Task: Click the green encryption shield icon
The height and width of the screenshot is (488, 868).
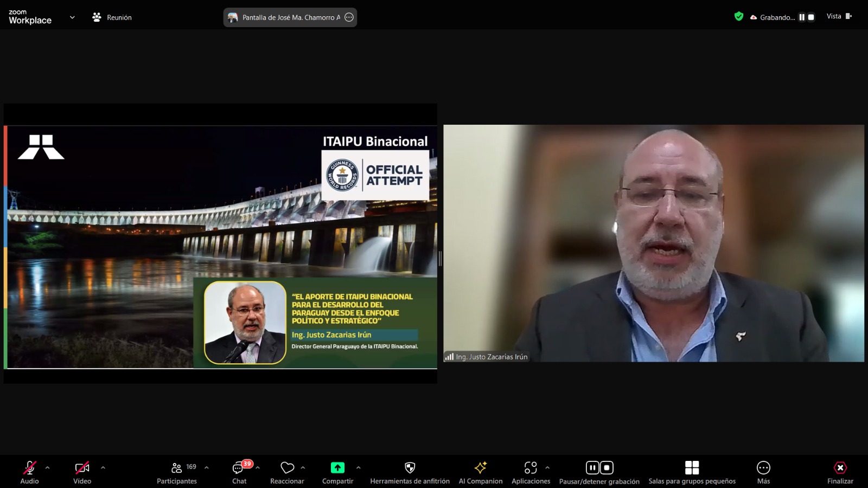Action: [x=738, y=17]
